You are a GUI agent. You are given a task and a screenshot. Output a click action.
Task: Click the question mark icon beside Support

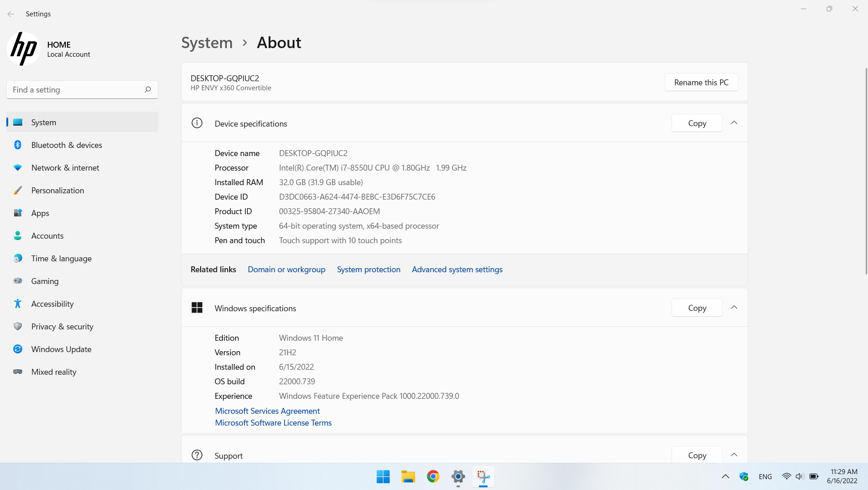197,455
